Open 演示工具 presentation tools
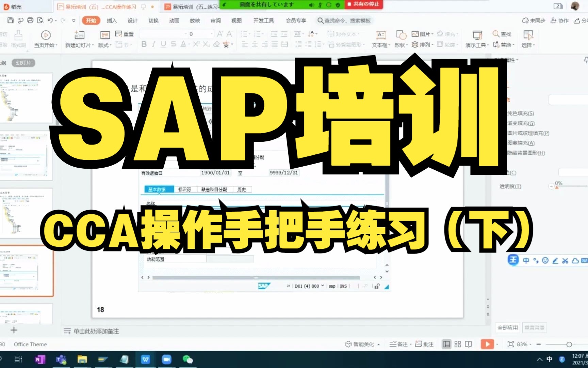588x368 pixels. click(x=477, y=39)
